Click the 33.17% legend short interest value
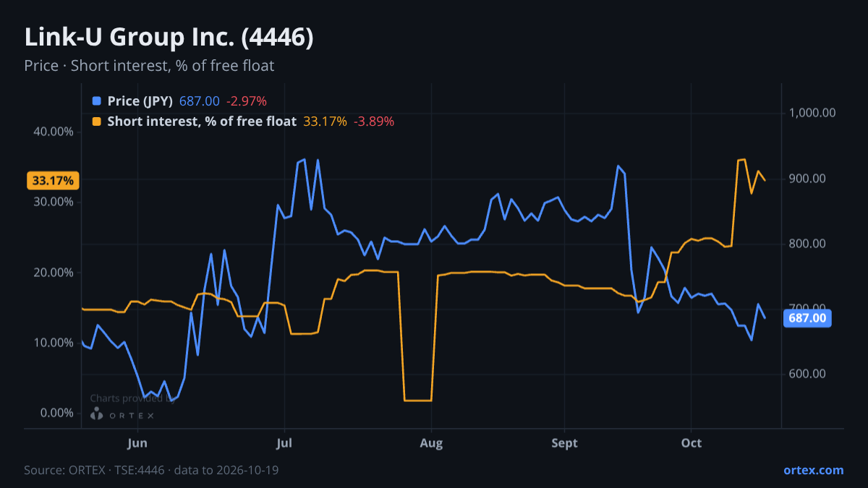Screen dimensions: 868x488 click(x=325, y=121)
